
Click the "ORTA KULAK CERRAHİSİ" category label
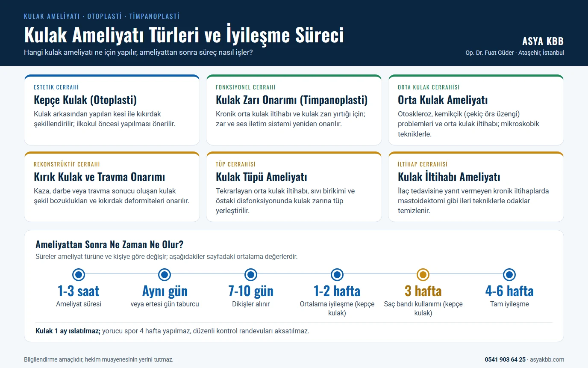429,87
